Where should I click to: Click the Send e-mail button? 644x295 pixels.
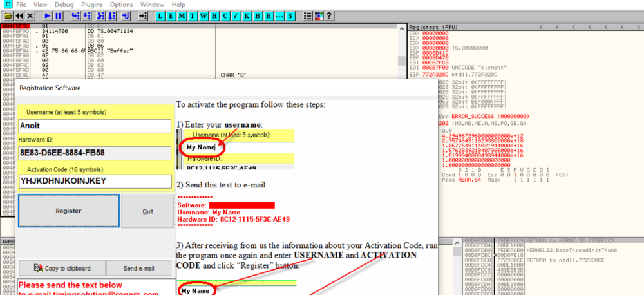point(140,268)
